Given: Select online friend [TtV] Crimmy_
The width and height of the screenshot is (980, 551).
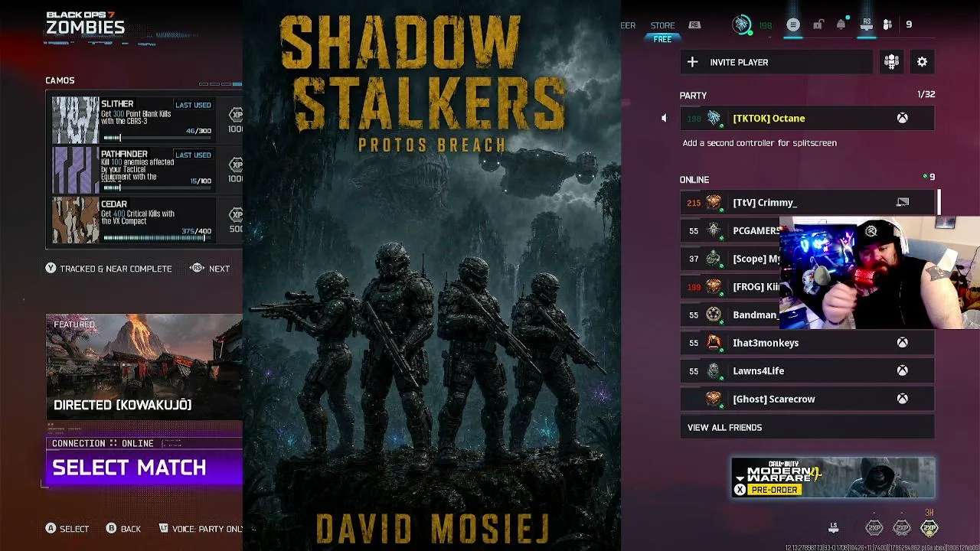Looking at the screenshot, I should (807, 202).
